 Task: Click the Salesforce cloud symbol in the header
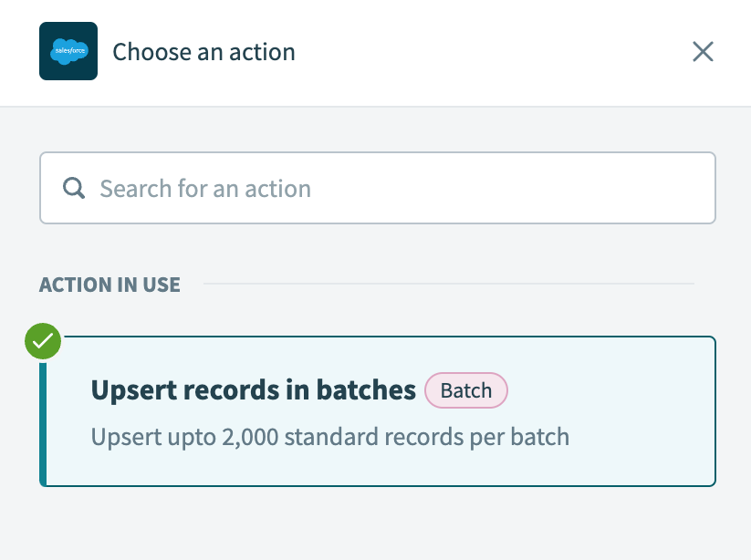pyautogui.click(x=68, y=51)
